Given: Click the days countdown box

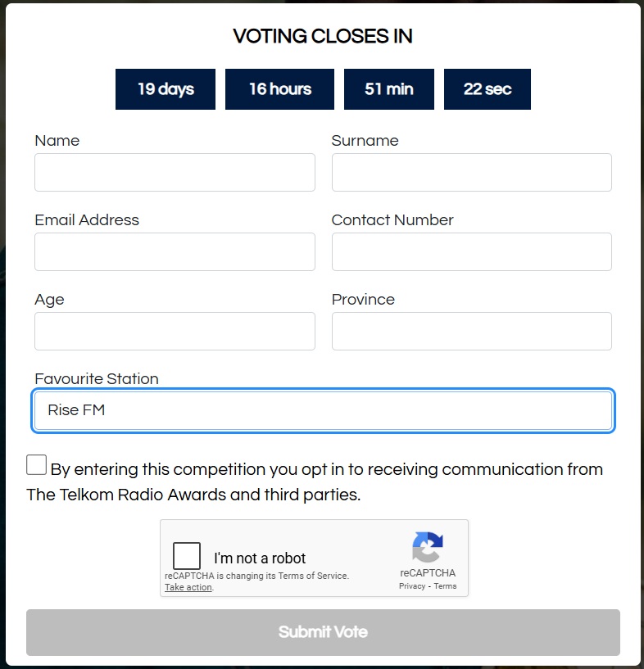Looking at the screenshot, I should pos(166,89).
